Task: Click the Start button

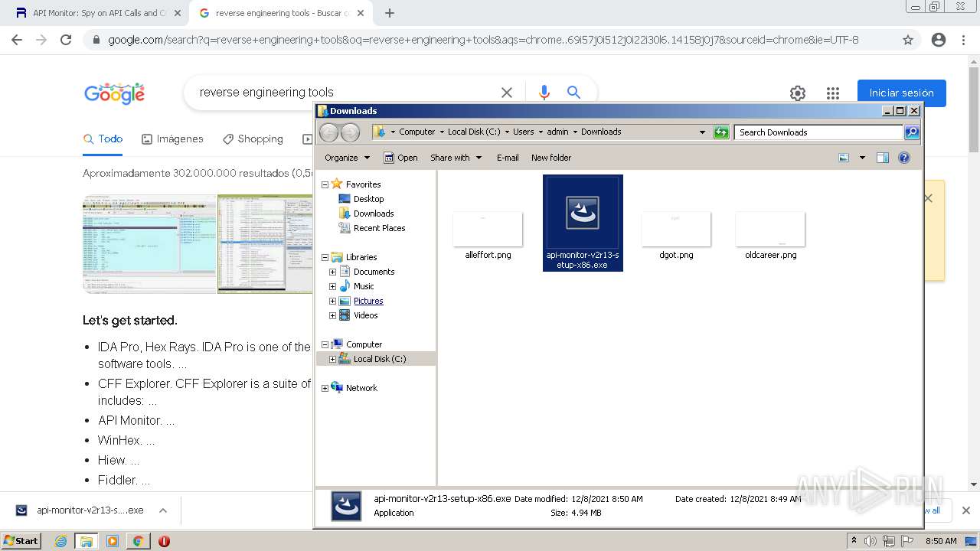Action: 21,541
